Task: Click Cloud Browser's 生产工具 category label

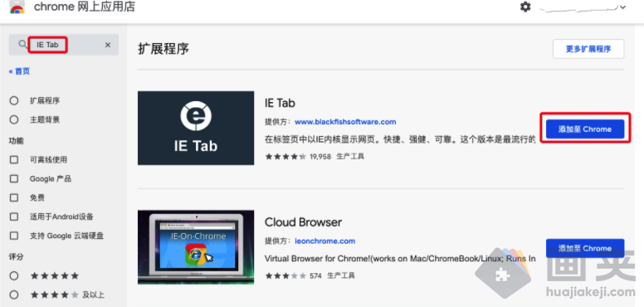Action: [341, 275]
